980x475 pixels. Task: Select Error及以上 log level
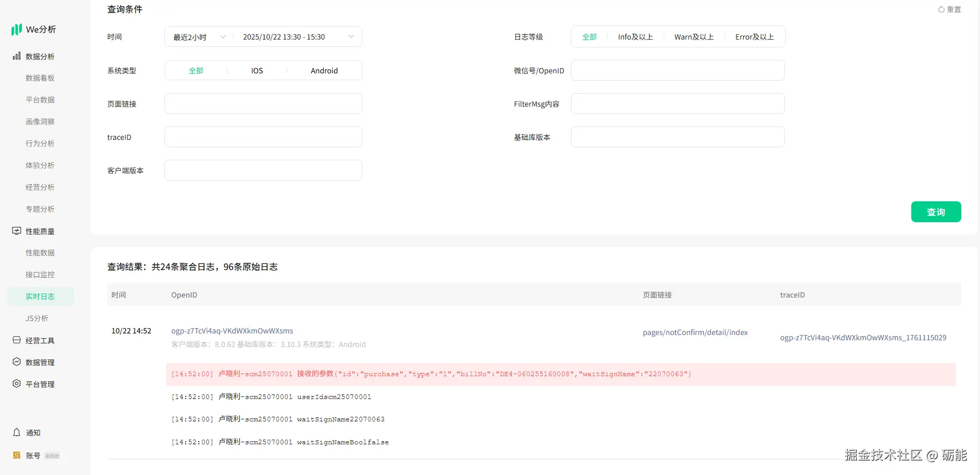click(x=755, y=37)
